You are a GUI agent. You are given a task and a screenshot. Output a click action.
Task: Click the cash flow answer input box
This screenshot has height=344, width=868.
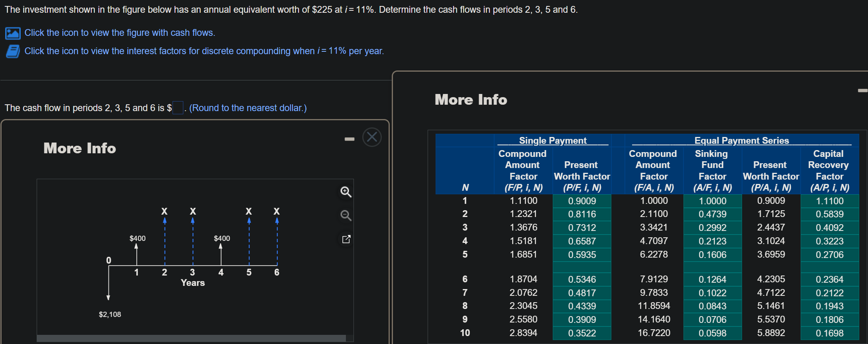178,108
